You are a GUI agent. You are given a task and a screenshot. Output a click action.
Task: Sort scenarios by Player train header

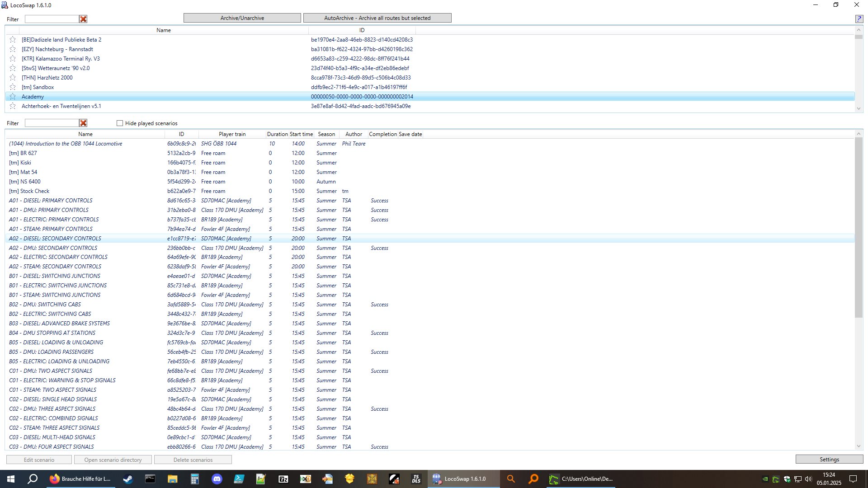[x=232, y=134]
